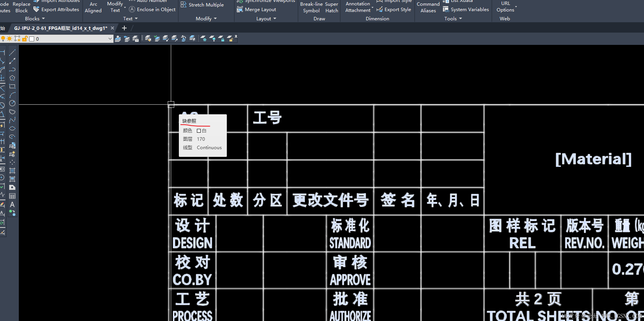This screenshot has width=644, height=321.
Task: Toggle layer 0 padlock
Action: [25, 39]
